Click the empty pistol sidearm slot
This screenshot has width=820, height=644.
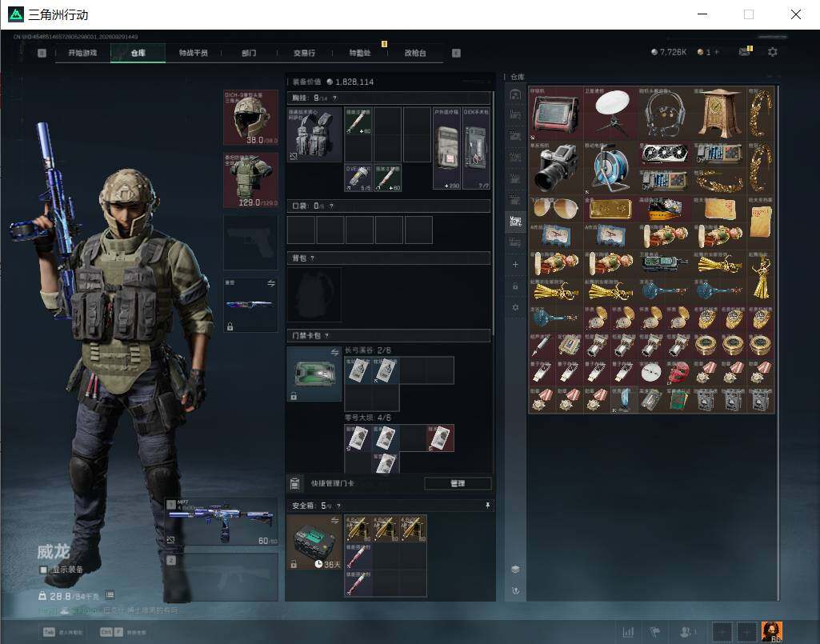tap(250, 242)
